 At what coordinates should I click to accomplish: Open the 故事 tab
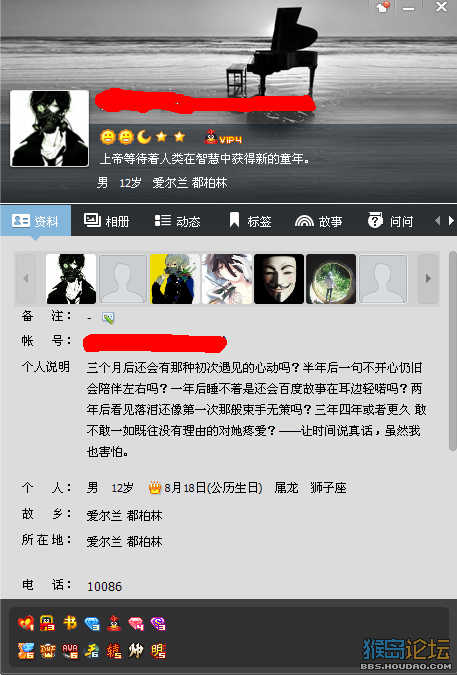318,221
